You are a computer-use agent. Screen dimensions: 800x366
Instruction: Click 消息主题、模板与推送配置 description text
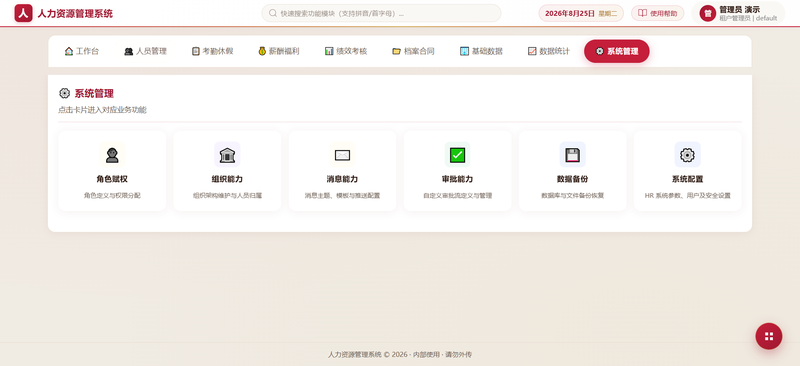(342, 196)
